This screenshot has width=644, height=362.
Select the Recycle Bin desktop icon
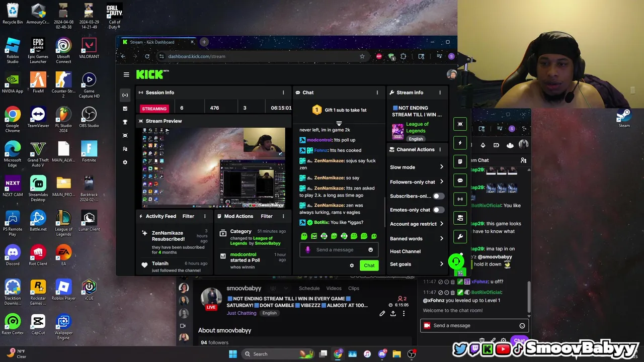[13, 14]
